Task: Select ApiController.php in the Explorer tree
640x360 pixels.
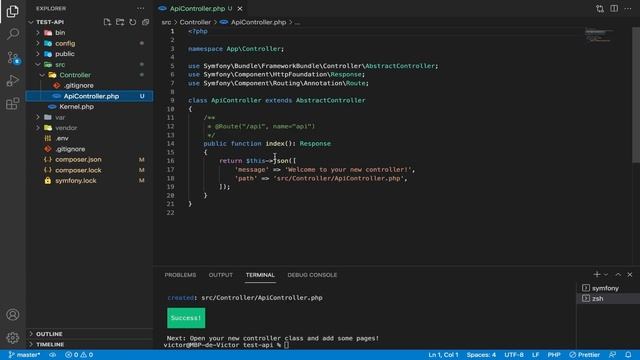Action: click(x=89, y=96)
